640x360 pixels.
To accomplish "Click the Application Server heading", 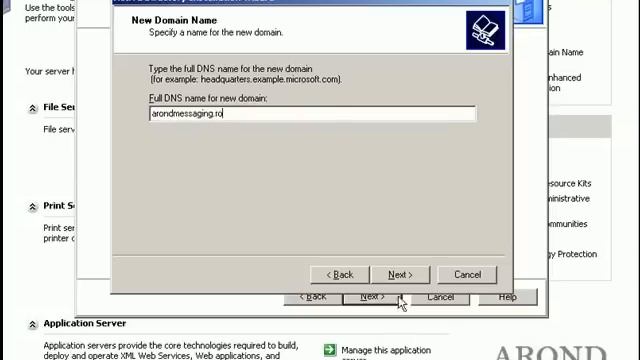I will click(85, 323).
